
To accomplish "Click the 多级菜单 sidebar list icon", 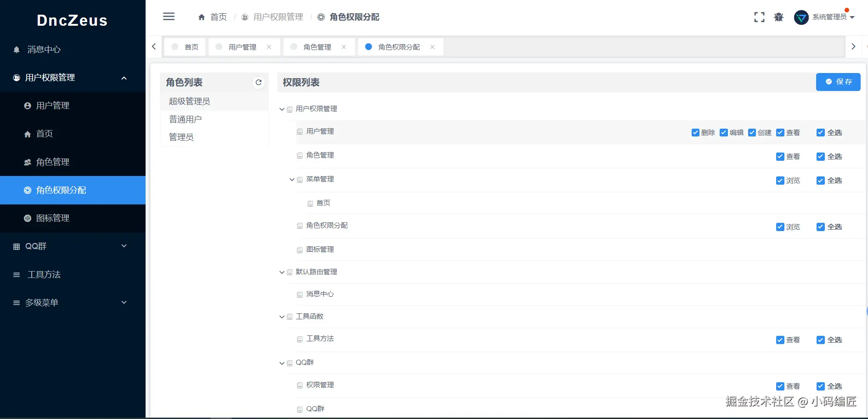I will (x=17, y=303).
